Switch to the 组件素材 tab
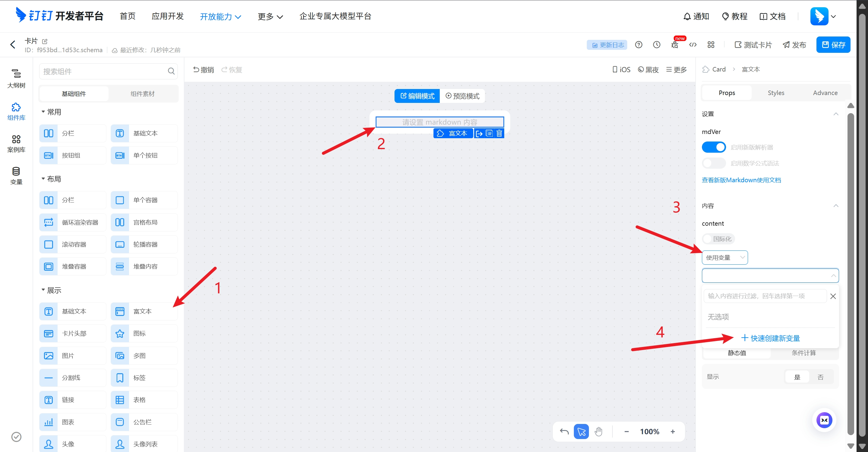 click(143, 94)
